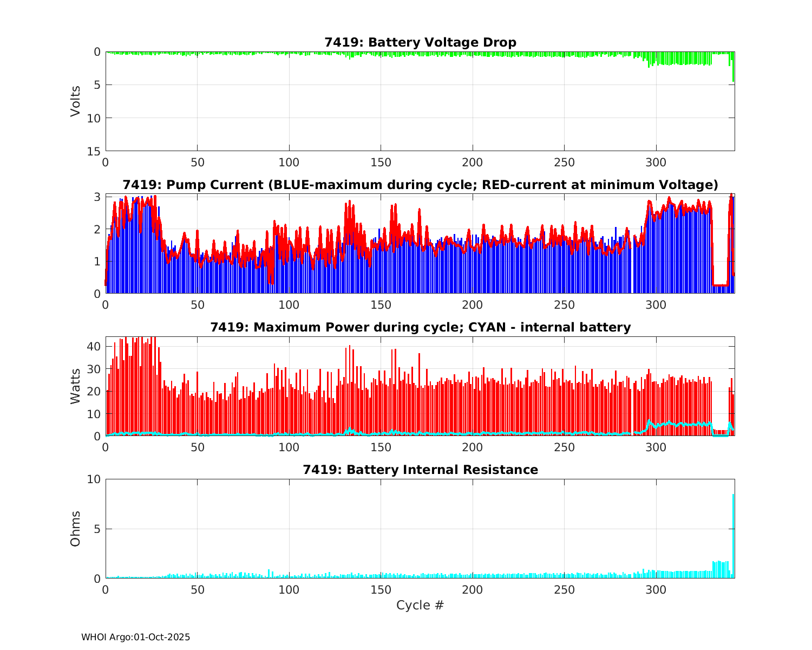Click the Battery Voltage Drop chart title
This screenshot has height=650, width=812.
[420, 42]
